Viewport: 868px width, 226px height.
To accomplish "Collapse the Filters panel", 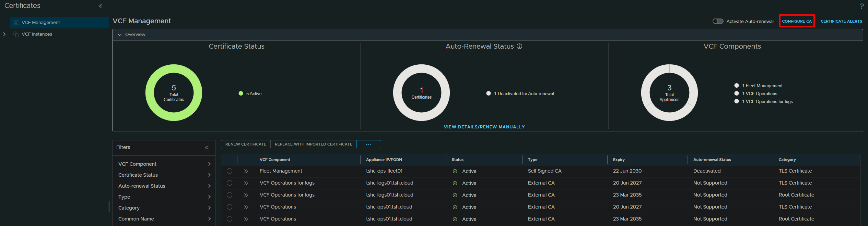I will coord(207,148).
